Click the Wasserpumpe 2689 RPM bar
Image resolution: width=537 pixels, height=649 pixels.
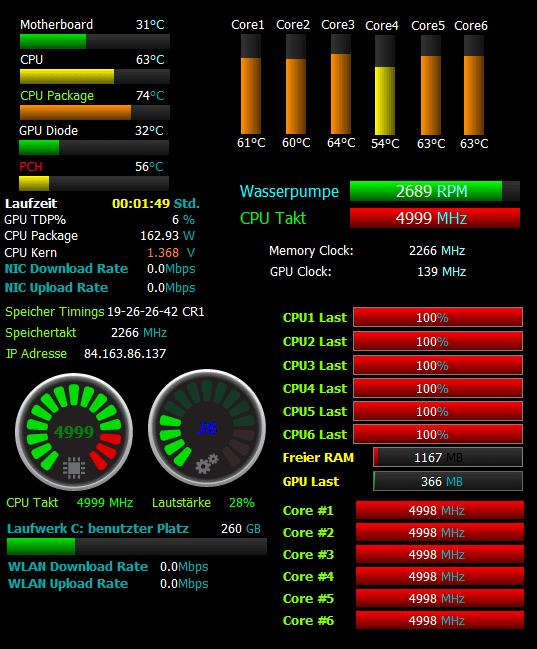435,191
